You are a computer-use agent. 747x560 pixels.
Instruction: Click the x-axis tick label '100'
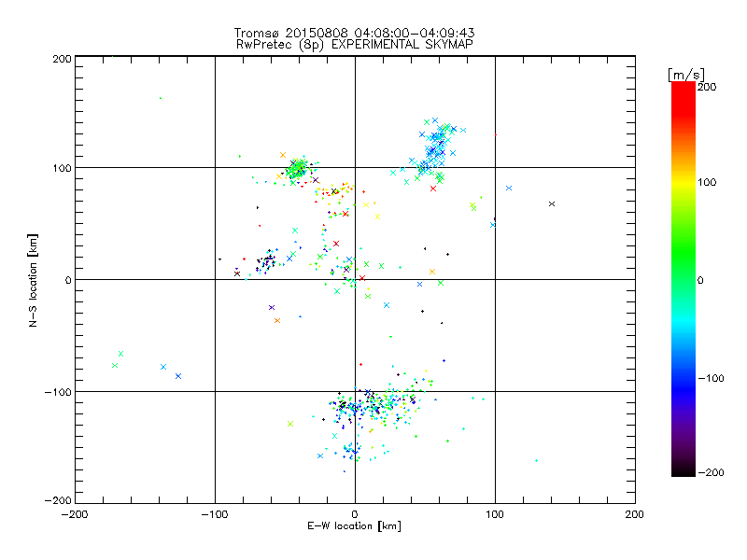point(495,514)
